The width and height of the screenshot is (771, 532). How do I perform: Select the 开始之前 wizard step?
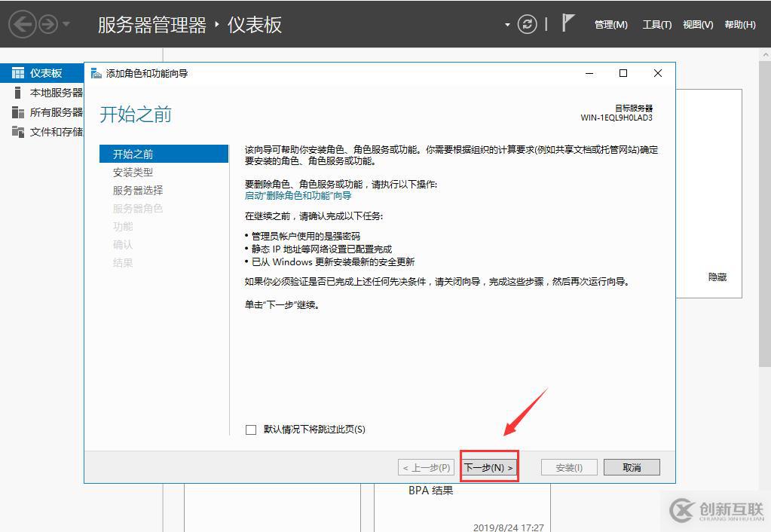(x=164, y=154)
